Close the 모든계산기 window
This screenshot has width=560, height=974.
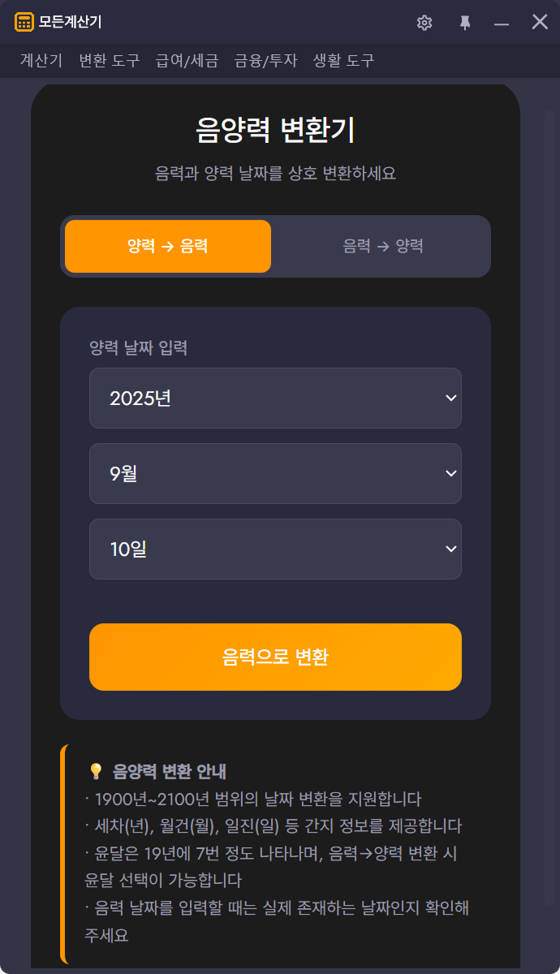[x=540, y=22]
